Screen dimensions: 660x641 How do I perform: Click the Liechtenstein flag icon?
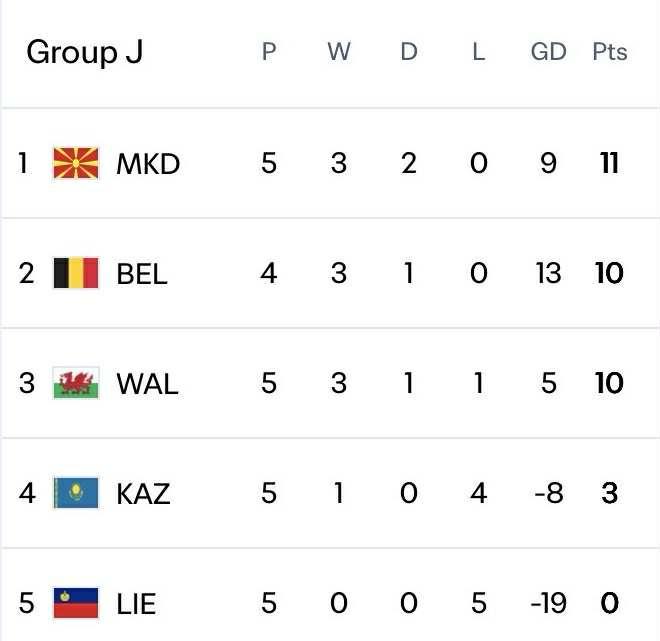point(76,603)
